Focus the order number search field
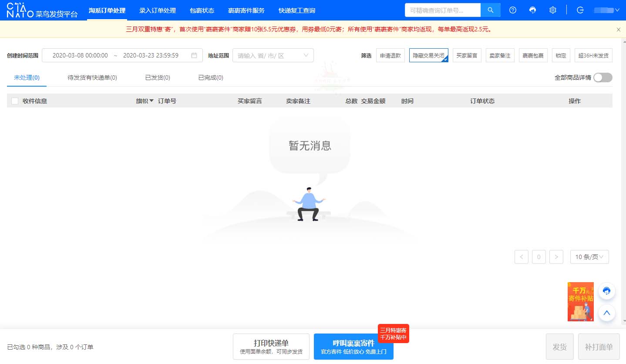This screenshot has height=364, width=626. [442, 10]
